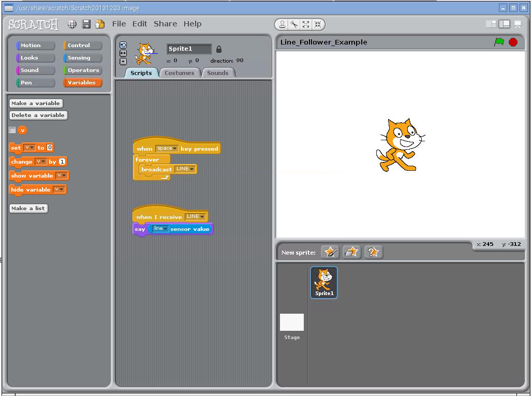
Task: Check the variable v stage monitor checkbox
Action: tap(12, 130)
